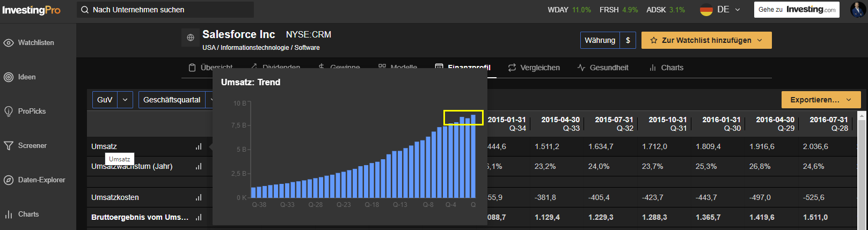Open the WDAY ticker link
This screenshot has height=230, width=868.
click(569, 10)
